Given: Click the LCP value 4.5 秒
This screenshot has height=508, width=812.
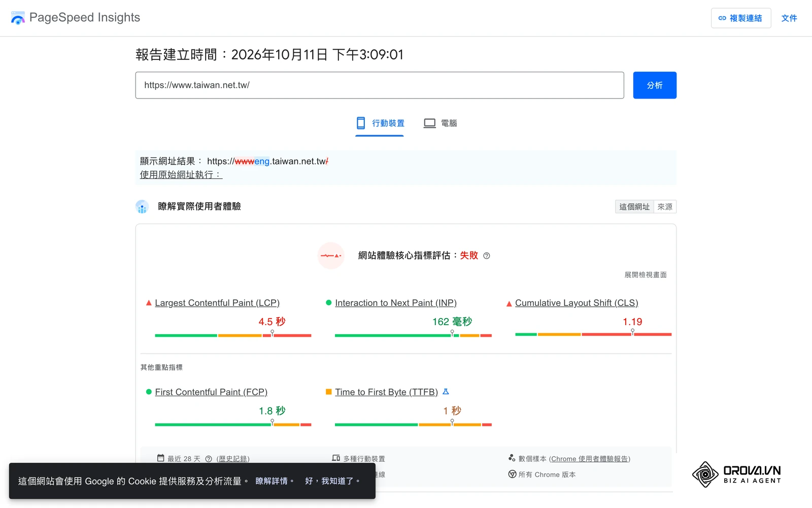Looking at the screenshot, I should coord(272,322).
